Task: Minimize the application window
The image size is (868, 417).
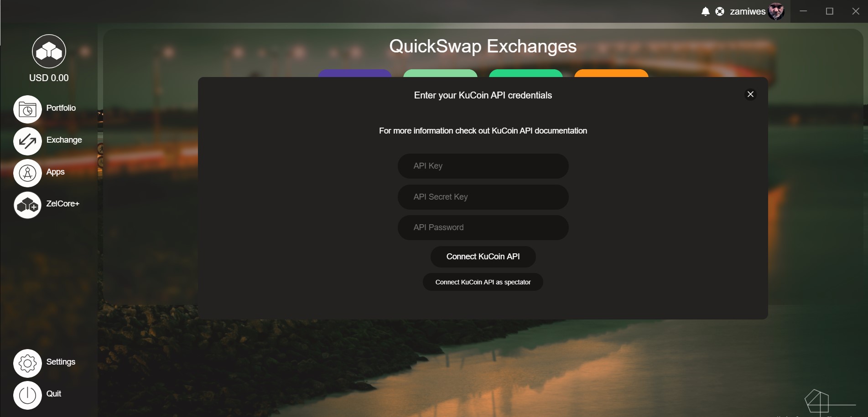Action: click(804, 11)
